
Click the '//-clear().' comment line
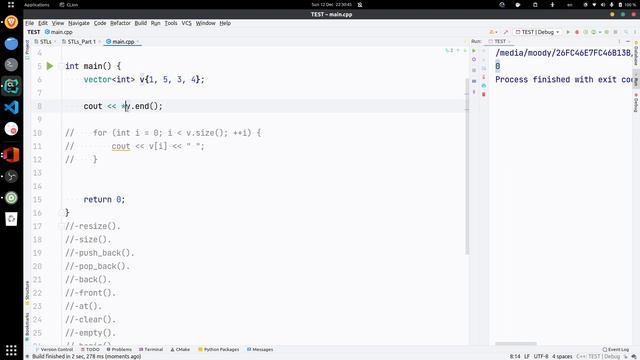[x=90, y=319]
